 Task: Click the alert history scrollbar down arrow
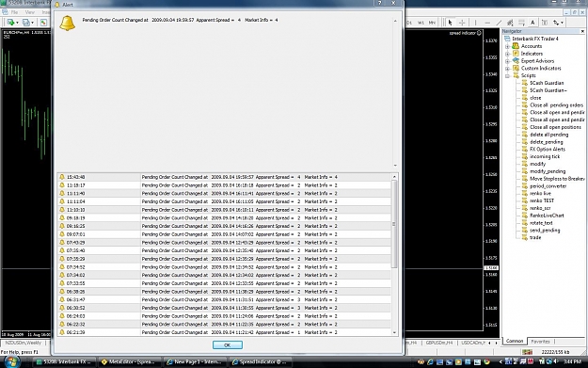click(x=394, y=332)
